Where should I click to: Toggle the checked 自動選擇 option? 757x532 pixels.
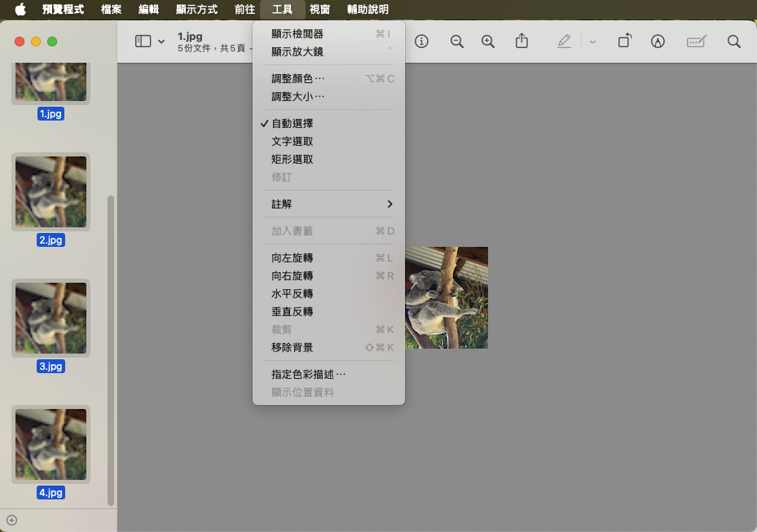[x=293, y=124]
